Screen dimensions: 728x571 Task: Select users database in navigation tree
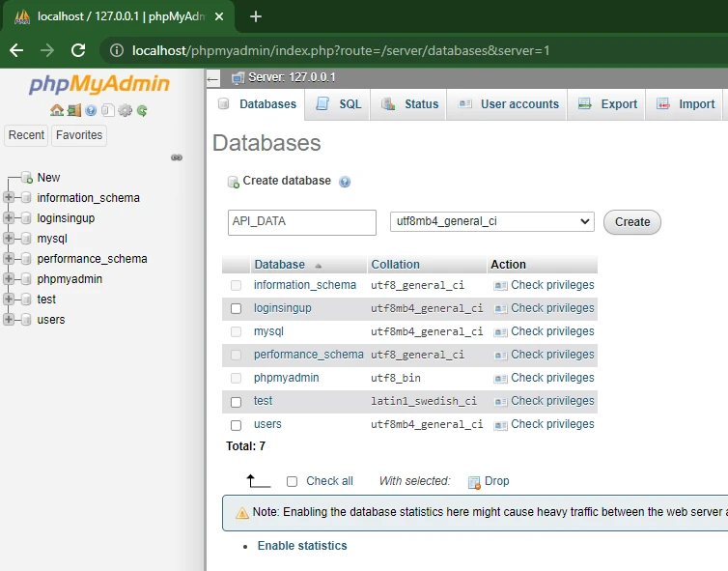tap(51, 320)
